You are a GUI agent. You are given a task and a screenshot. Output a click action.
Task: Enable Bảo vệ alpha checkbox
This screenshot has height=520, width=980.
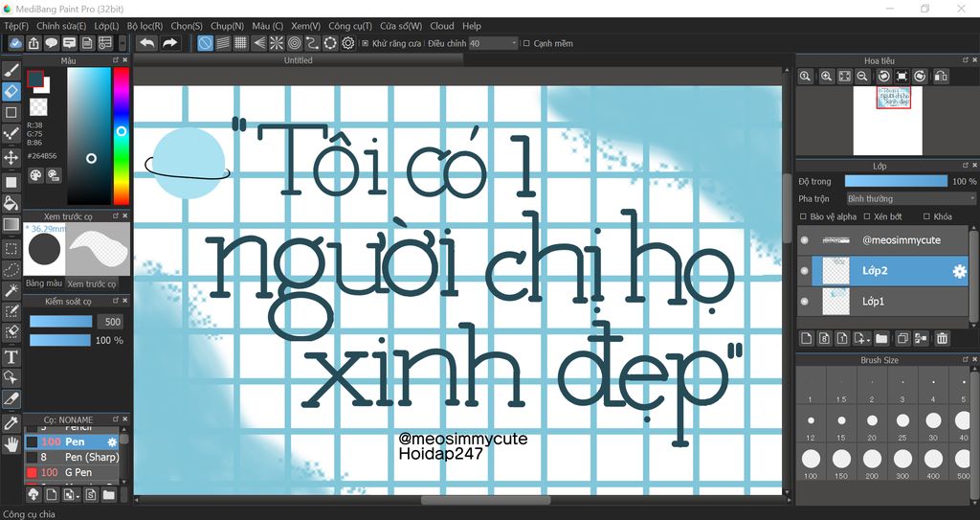pyautogui.click(x=803, y=216)
